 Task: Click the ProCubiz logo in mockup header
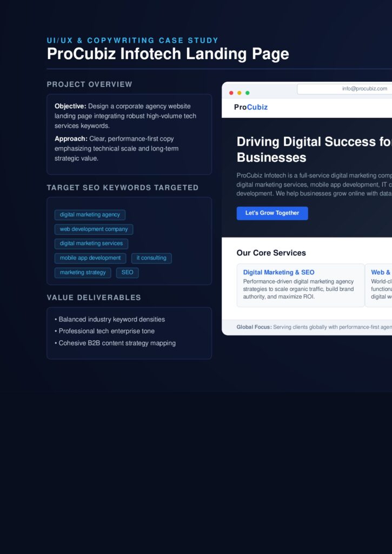251,107
